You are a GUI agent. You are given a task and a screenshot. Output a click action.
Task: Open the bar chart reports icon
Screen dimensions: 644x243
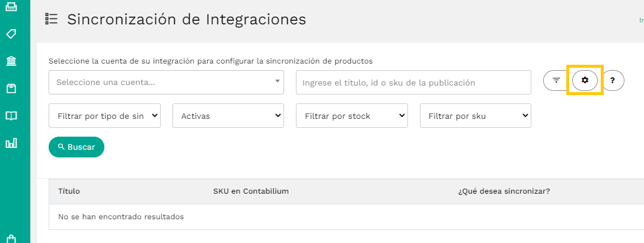coord(11,143)
